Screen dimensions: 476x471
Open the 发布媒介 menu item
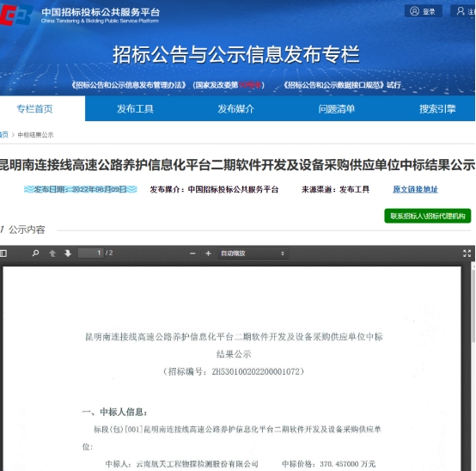tap(236, 108)
